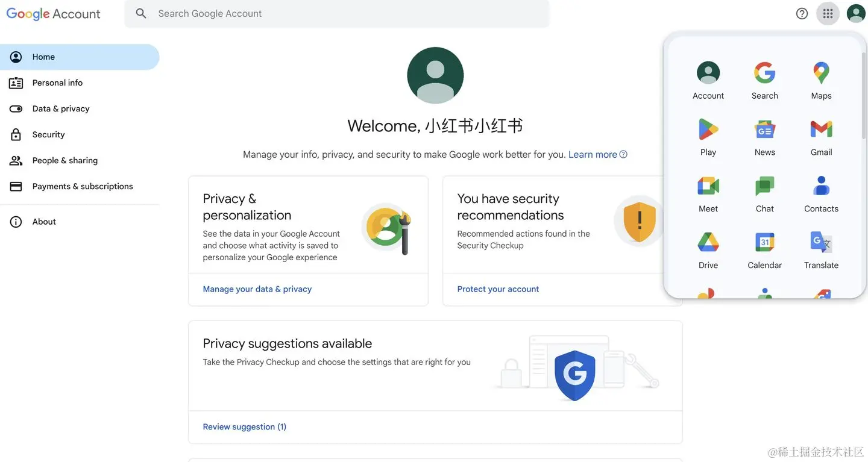Screen dimensions: 868x462
Task: Open Calendar from the apps panel
Action: (x=765, y=251)
